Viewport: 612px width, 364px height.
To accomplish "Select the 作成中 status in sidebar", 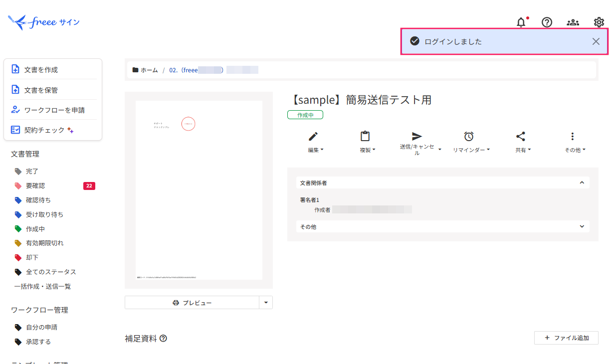I will (35, 229).
